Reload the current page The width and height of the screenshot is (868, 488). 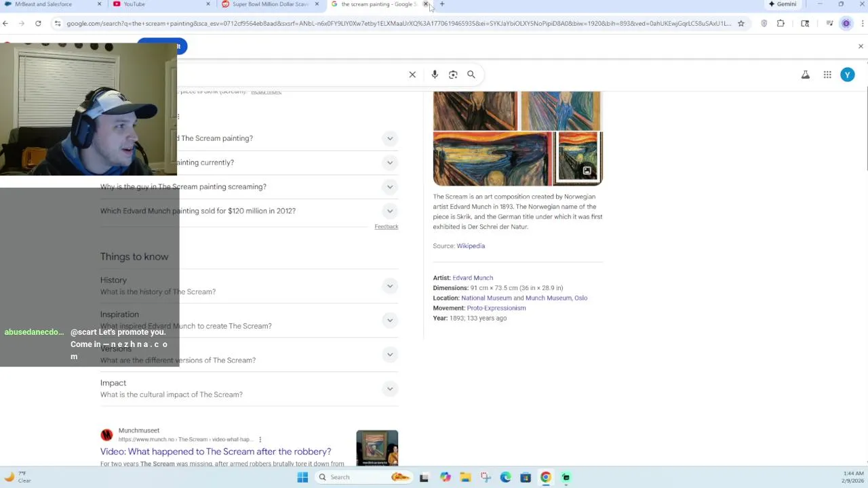click(38, 23)
